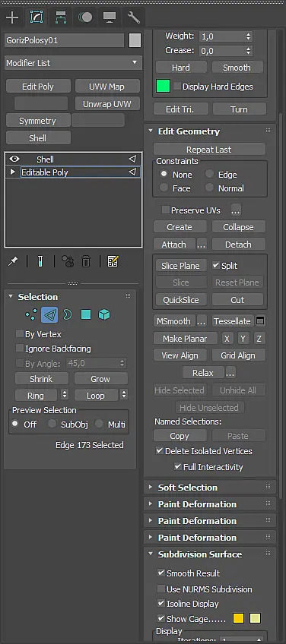Toggle Full Interactivity checkbox
The image size is (286, 644).
[x=178, y=466]
